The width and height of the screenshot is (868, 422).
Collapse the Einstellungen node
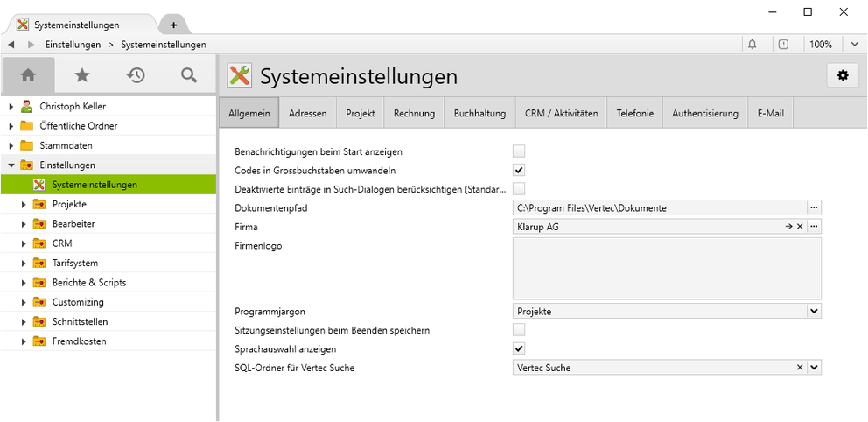point(11,165)
